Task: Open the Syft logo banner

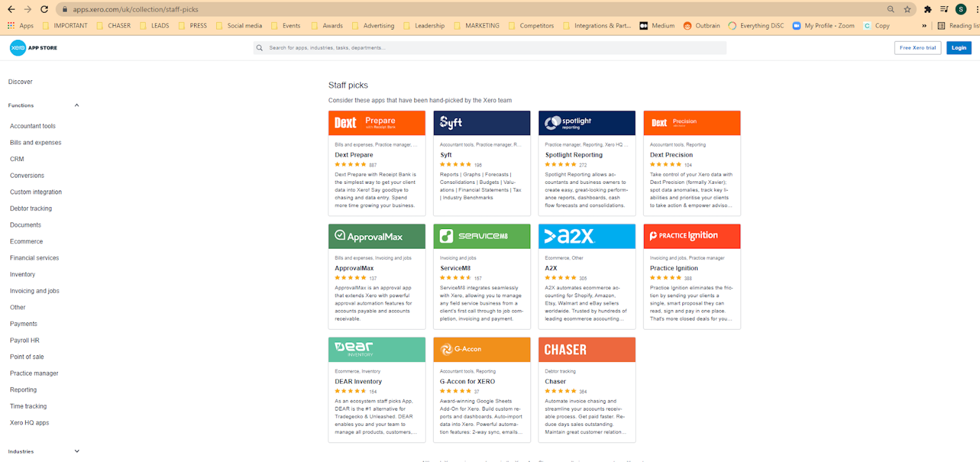Action: pos(482,123)
